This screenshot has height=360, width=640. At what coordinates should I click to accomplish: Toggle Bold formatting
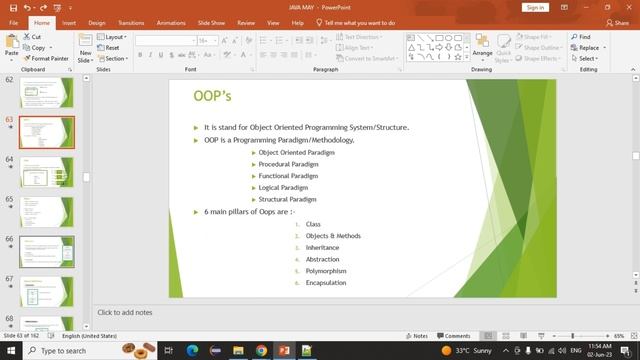(x=140, y=55)
